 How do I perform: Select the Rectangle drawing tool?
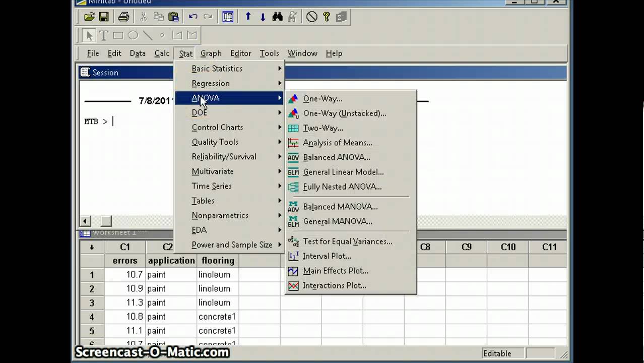point(118,35)
